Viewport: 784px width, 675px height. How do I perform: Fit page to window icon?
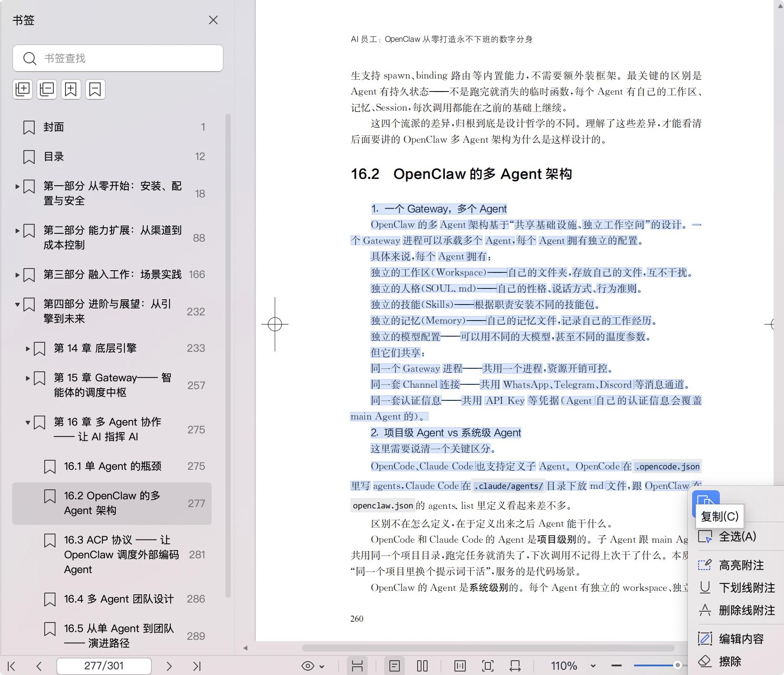click(x=488, y=666)
